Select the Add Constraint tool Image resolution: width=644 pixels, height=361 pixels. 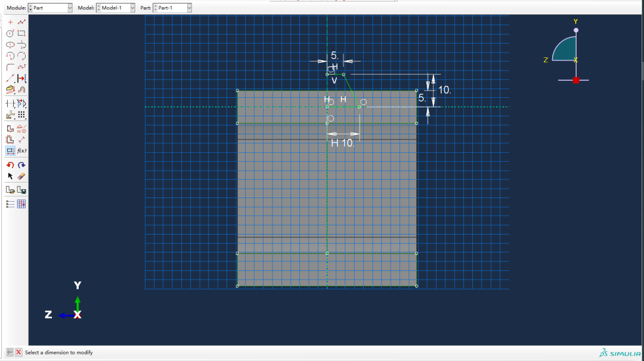point(22,129)
